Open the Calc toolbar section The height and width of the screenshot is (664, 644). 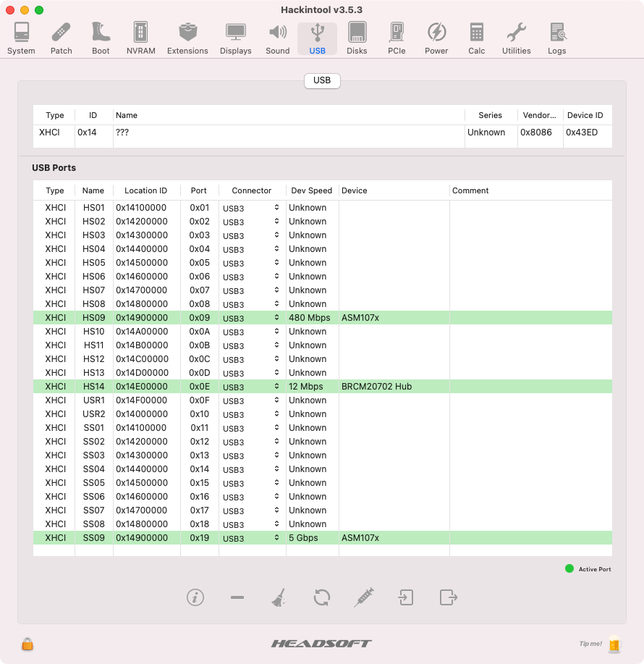click(476, 38)
